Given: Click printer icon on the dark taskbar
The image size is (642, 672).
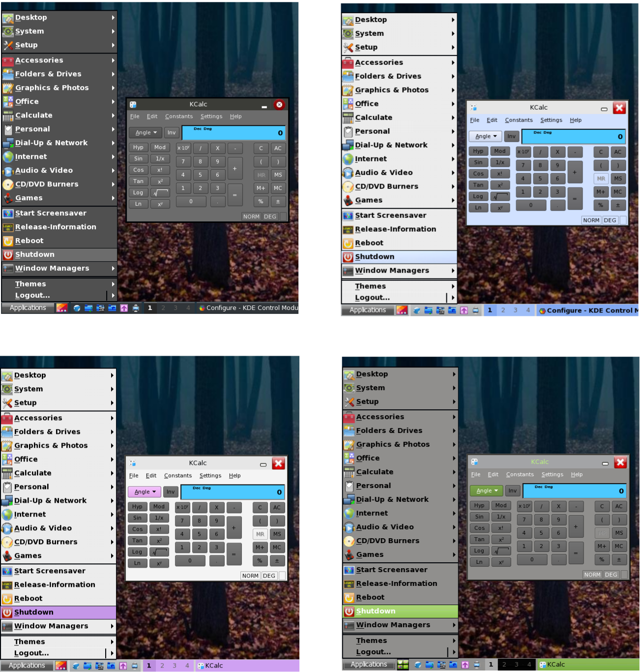Looking at the screenshot, I should [136, 308].
